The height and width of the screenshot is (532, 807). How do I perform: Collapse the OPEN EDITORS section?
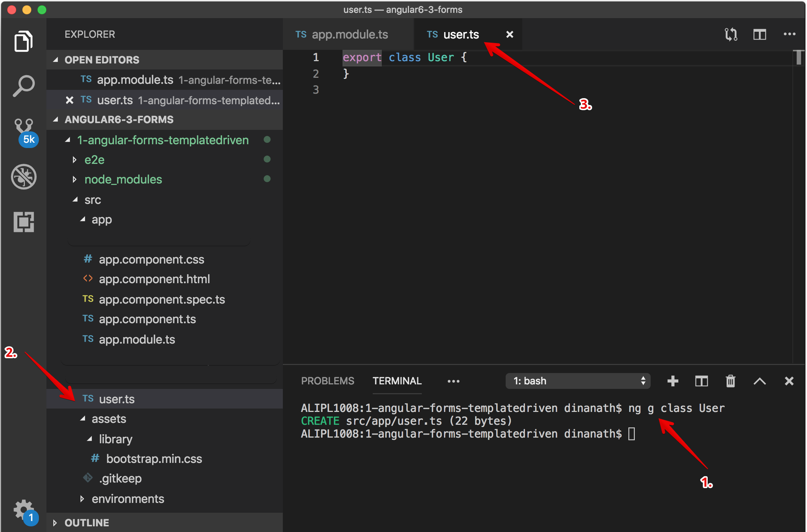tap(102, 60)
